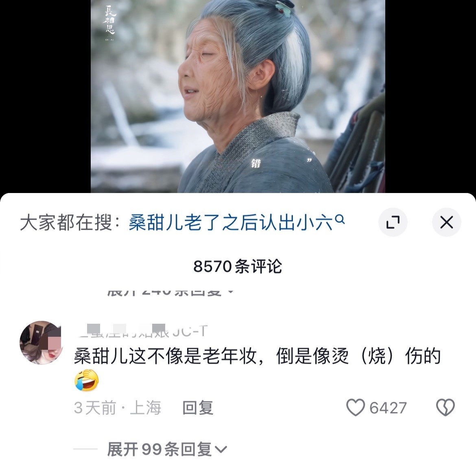Like the comment about 桑甜儿 makeup
Screen dimensions: 476x463
356,407
